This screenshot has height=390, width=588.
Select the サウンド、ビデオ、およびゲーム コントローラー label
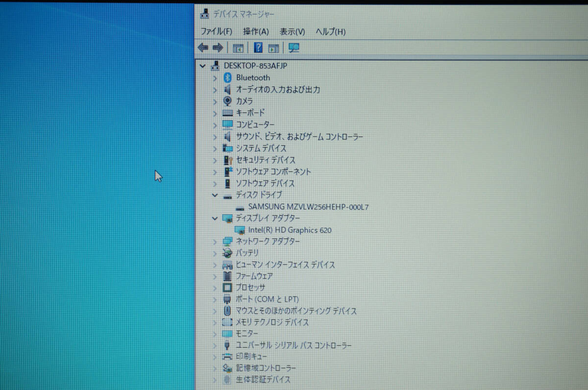(x=299, y=137)
